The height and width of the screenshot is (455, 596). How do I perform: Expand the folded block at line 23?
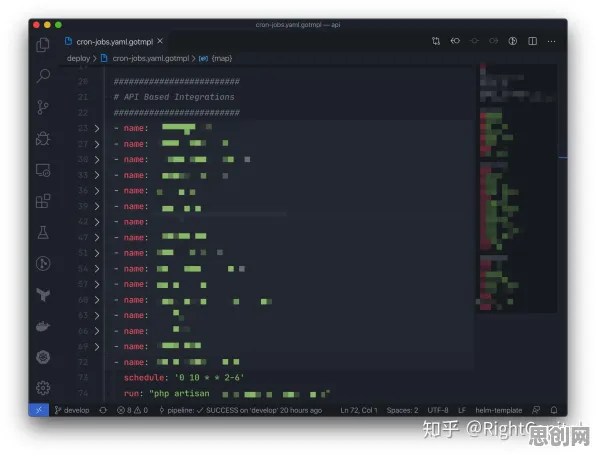click(97, 128)
